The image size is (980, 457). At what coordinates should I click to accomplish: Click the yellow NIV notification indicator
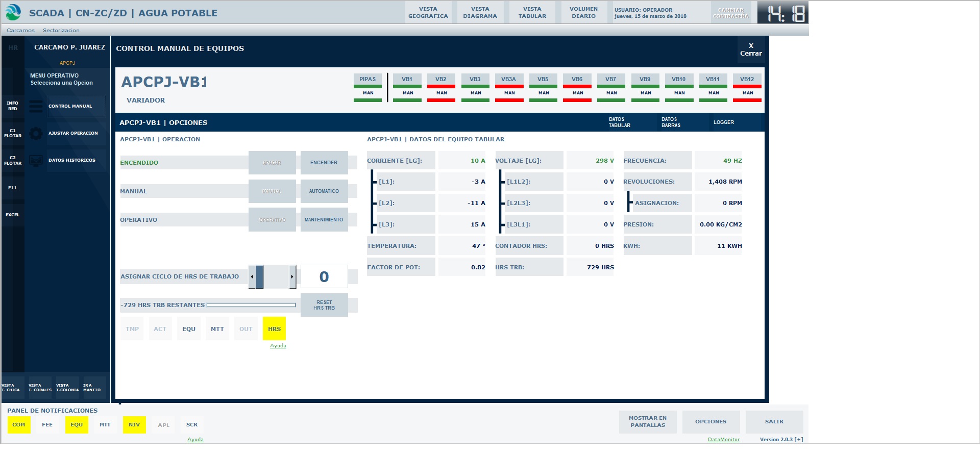pos(134,425)
